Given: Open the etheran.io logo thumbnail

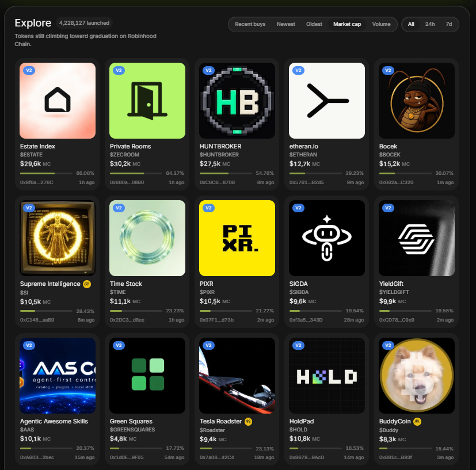Looking at the screenshot, I should (x=327, y=101).
